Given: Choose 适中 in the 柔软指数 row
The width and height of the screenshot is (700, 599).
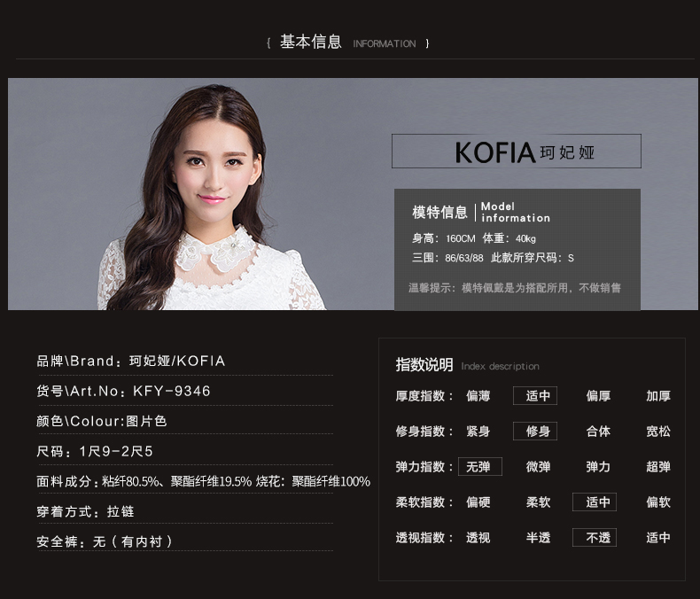Looking at the screenshot, I should click(595, 502).
